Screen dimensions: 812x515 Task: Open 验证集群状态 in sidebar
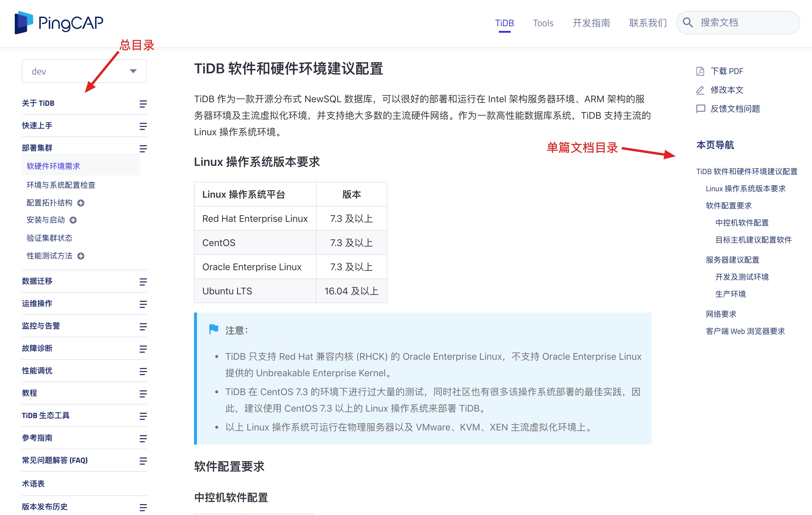[49, 238]
